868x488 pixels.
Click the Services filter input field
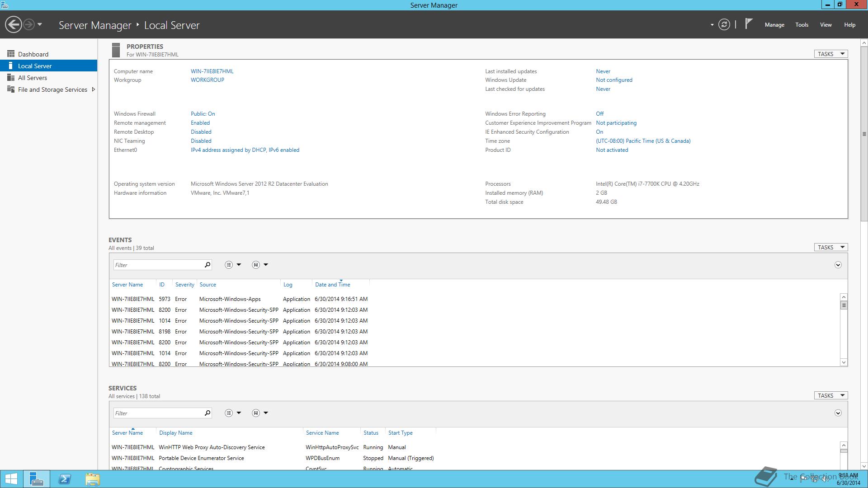tap(158, 413)
